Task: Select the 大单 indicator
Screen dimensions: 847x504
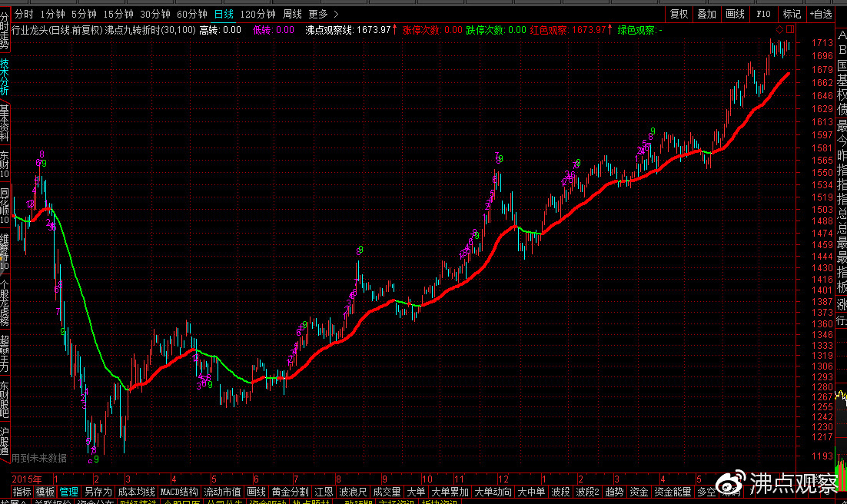Action: (x=415, y=492)
